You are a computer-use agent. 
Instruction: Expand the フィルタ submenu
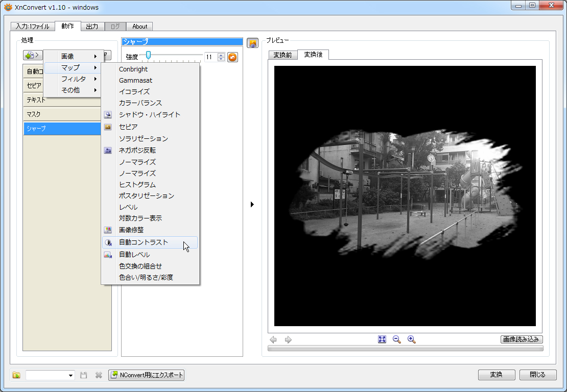[x=74, y=79]
